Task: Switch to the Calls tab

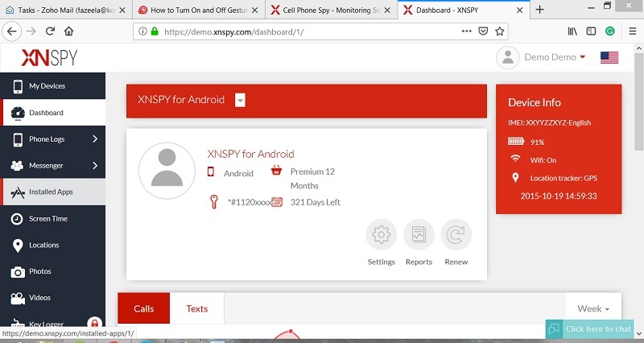Action: 144,308
